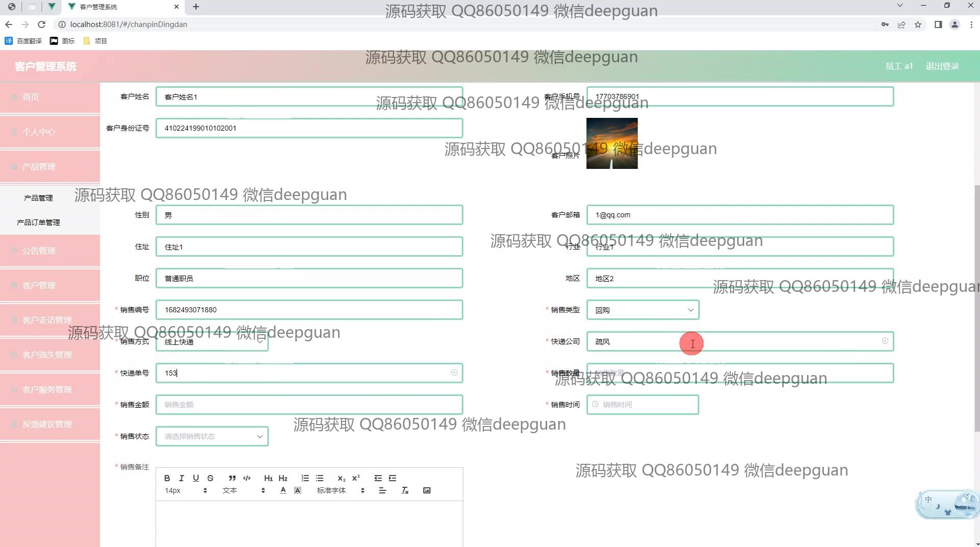Open 反馈建议管理 in the sidebar
The width and height of the screenshot is (980, 547).
50,424
